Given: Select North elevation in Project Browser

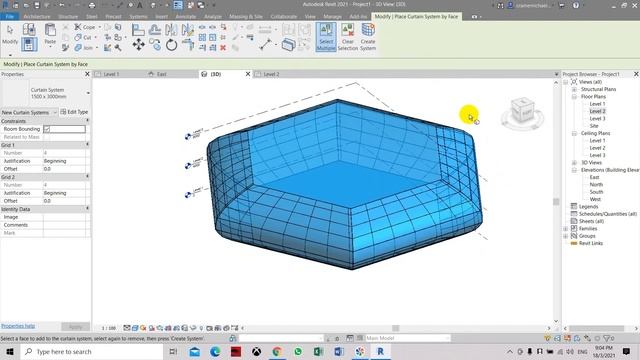Looking at the screenshot, I should 596,185.
